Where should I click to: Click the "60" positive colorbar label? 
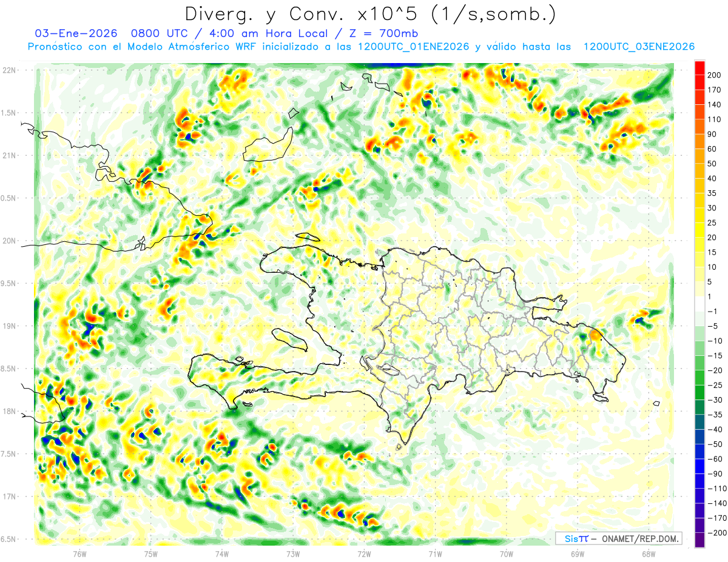point(712,149)
